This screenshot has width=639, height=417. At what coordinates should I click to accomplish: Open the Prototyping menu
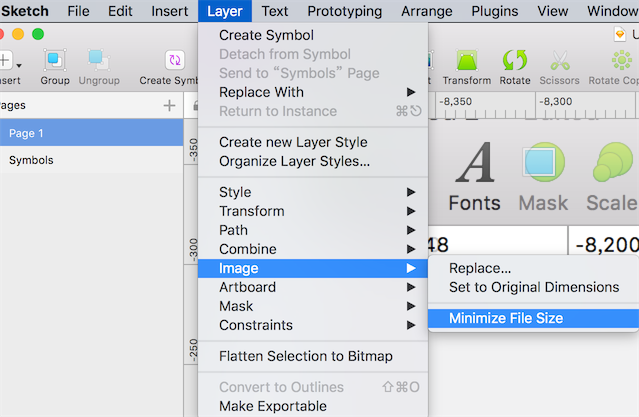[344, 11]
